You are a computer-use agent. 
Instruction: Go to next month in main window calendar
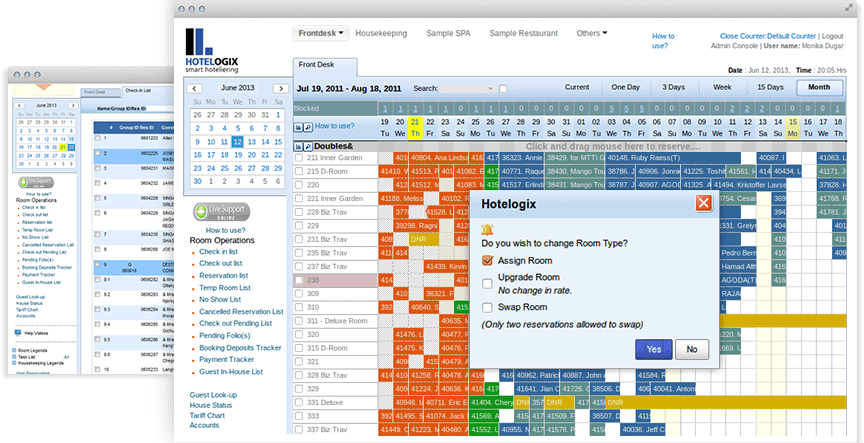(280, 88)
